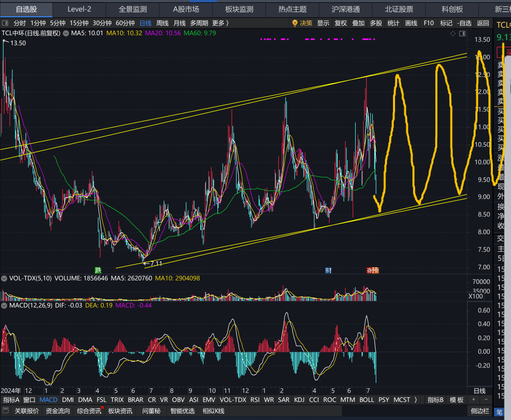Expand more indicators arrow after MCST
This screenshot has height=420, width=511.
[415, 400]
